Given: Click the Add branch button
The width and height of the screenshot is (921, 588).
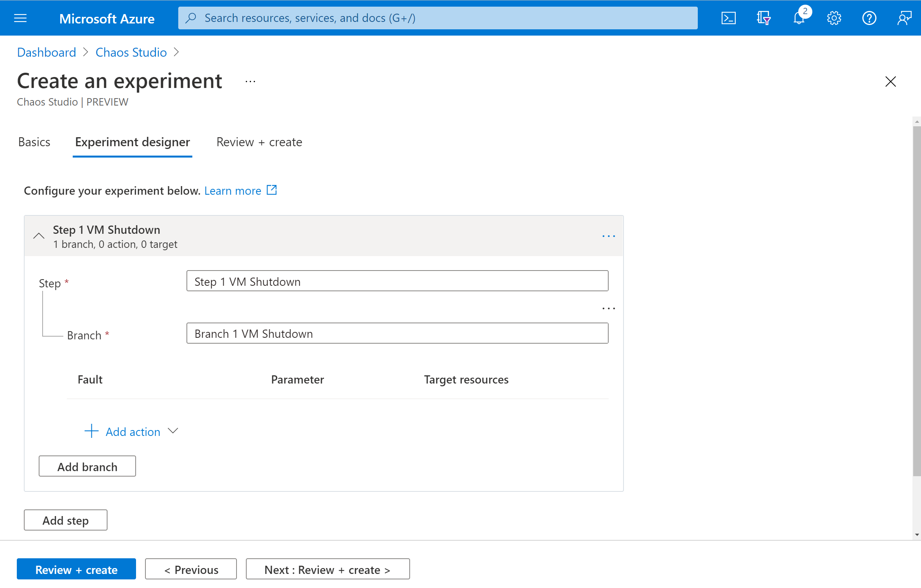Looking at the screenshot, I should pos(87,466).
